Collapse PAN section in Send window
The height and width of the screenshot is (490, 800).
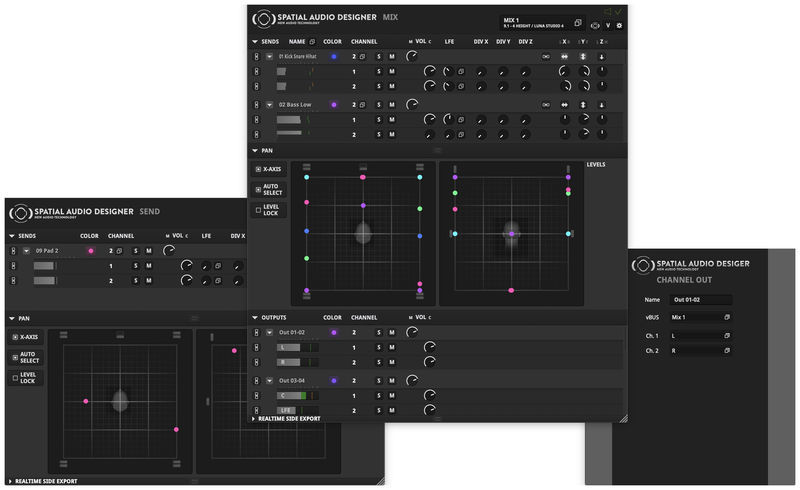(x=11, y=318)
